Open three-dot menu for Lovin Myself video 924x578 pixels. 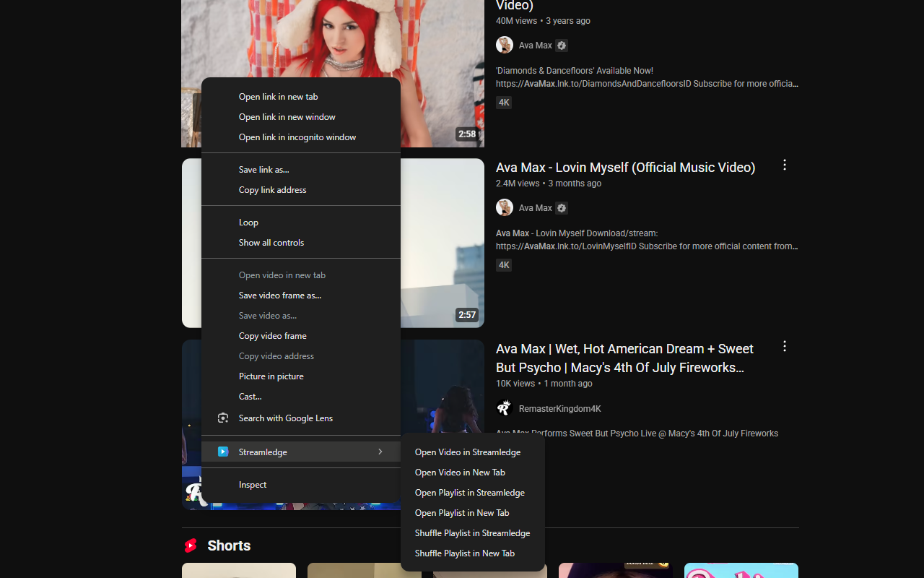pyautogui.click(x=785, y=165)
